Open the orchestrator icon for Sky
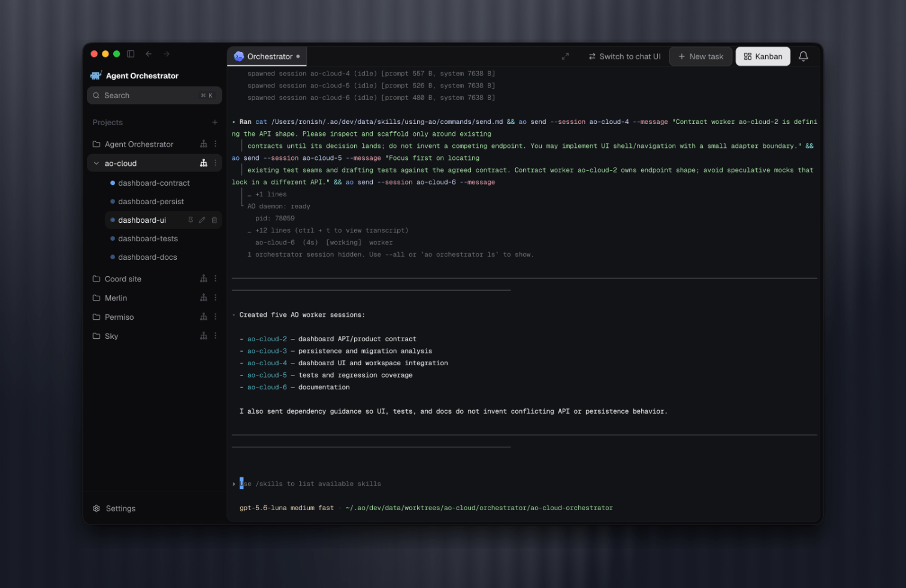The image size is (906, 588). [x=204, y=336]
